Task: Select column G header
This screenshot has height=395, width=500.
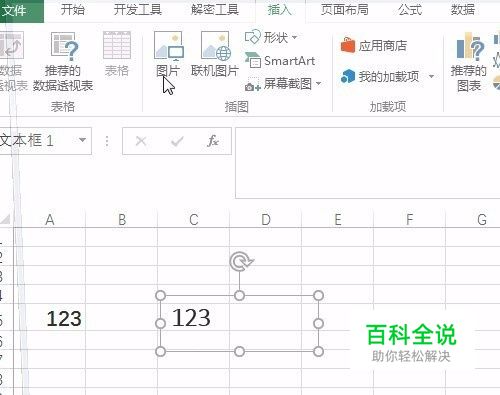Action: [x=482, y=220]
